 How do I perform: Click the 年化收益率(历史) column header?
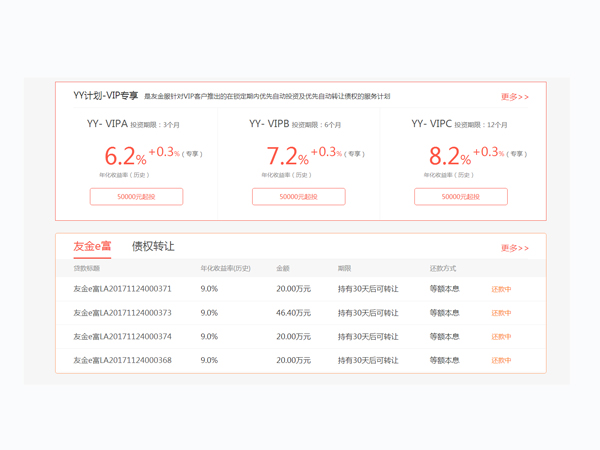[x=225, y=268]
